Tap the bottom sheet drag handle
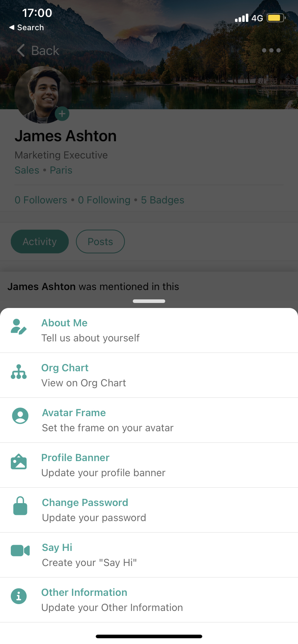298x644 pixels. (x=149, y=301)
